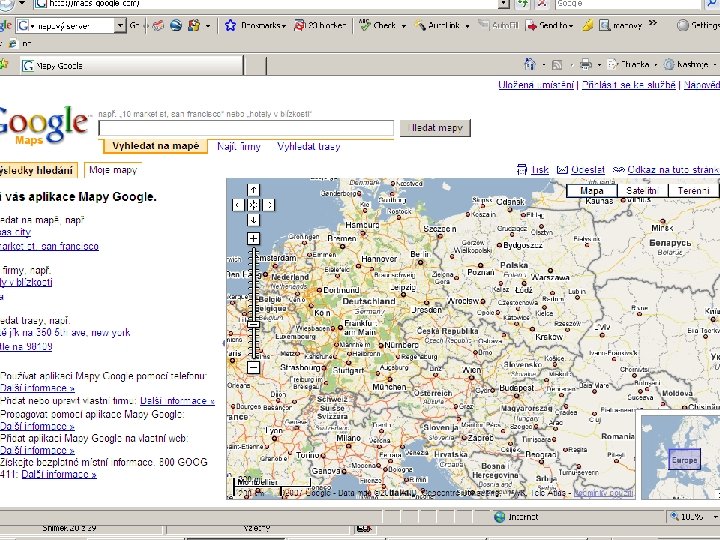Open the Výsledky hledání tab
720x540 pixels.
pyautogui.click(x=38, y=170)
